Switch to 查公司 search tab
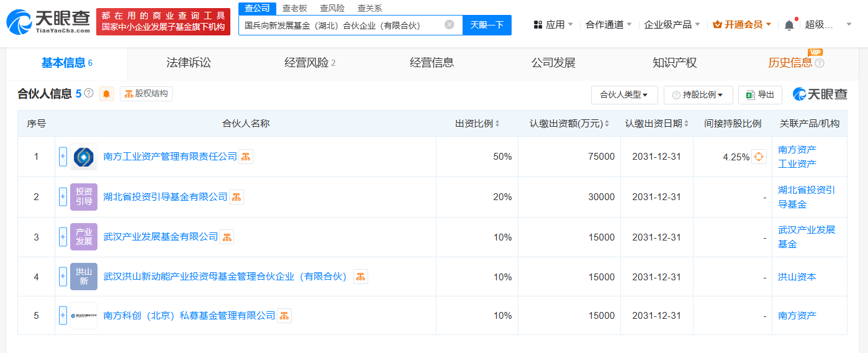The height and width of the screenshot is (353, 868). [x=257, y=8]
